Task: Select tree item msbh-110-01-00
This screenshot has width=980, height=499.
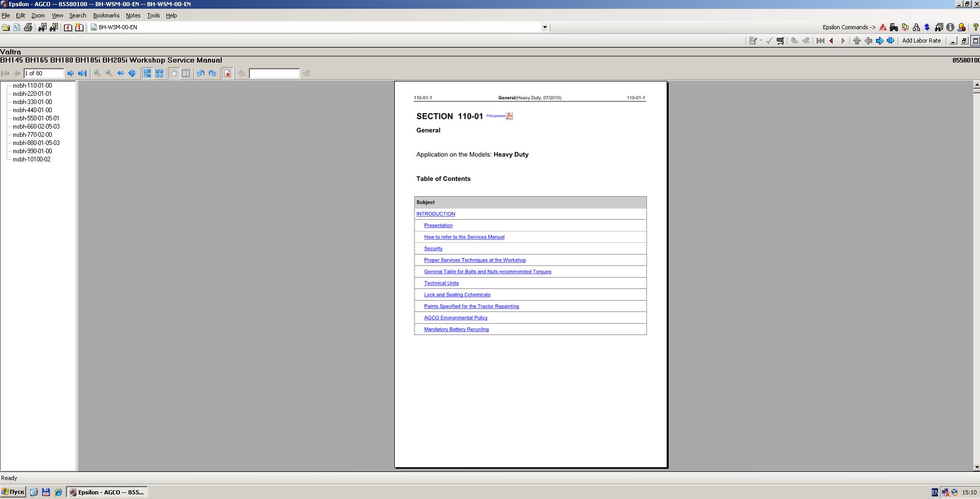Action: (32, 86)
